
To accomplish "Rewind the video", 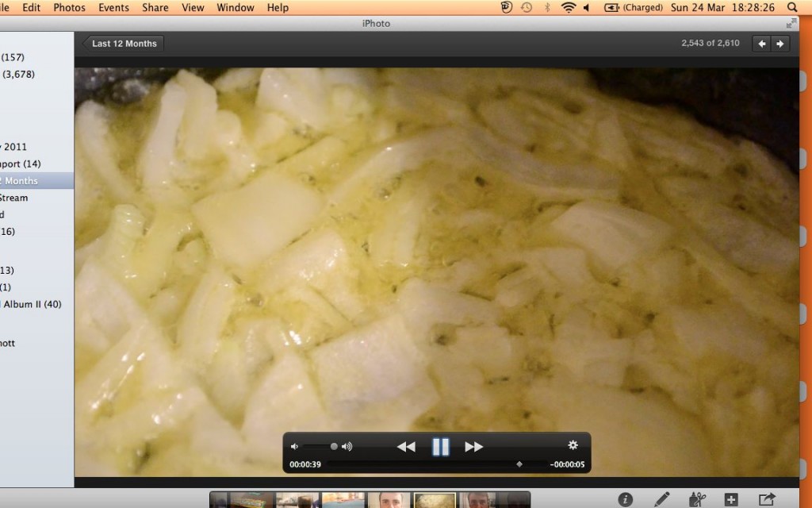I will 406,446.
